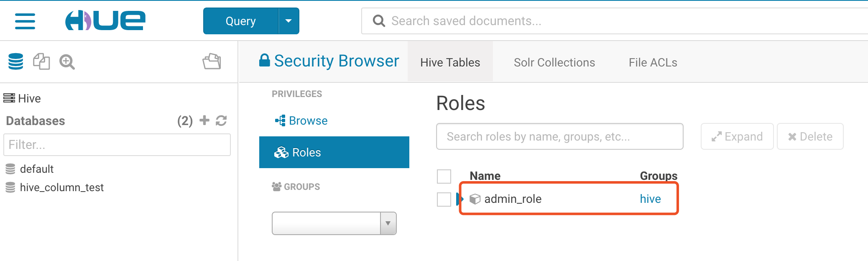Screen dimensions: 868x261
Task: Click the Hue logo
Action: (x=105, y=20)
